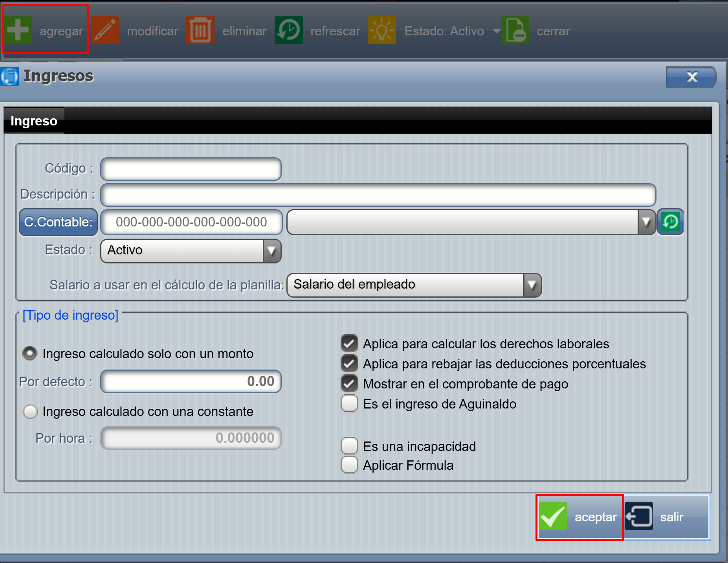This screenshot has height=563, width=728.
Task: Click the yellow lightbulb Estado icon
Action: (x=382, y=30)
